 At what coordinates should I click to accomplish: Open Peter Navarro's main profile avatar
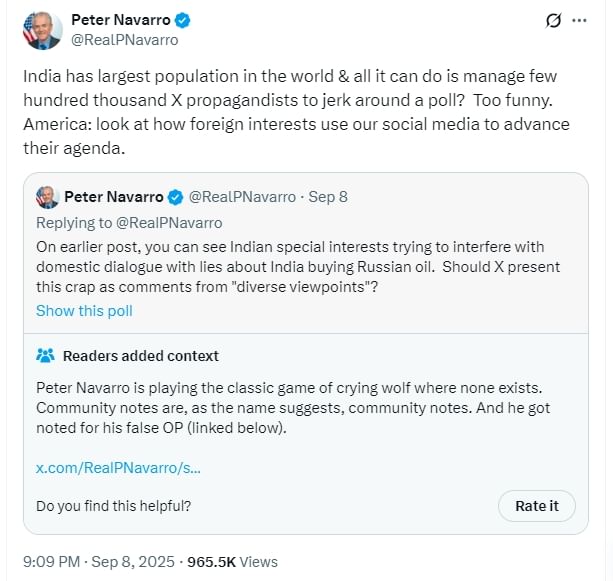[40, 30]
